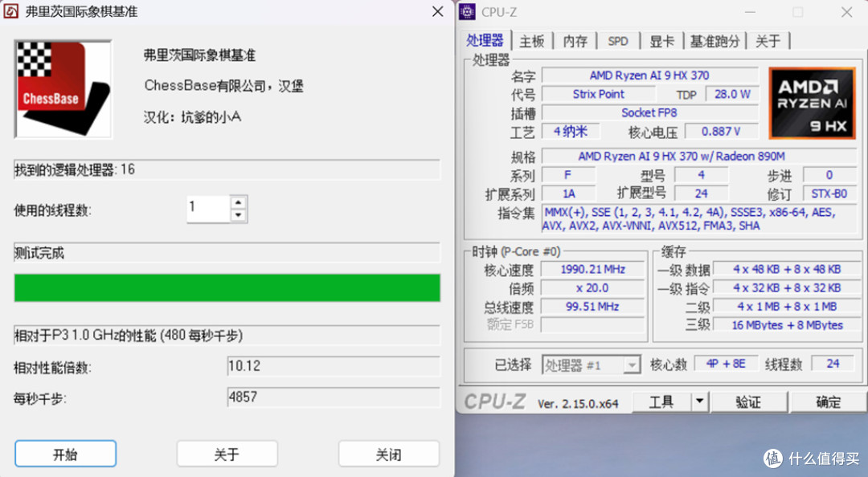Click the L1 instruction cache value
Viewport: 868px width, 477px height.
click(x=787, y=288)
